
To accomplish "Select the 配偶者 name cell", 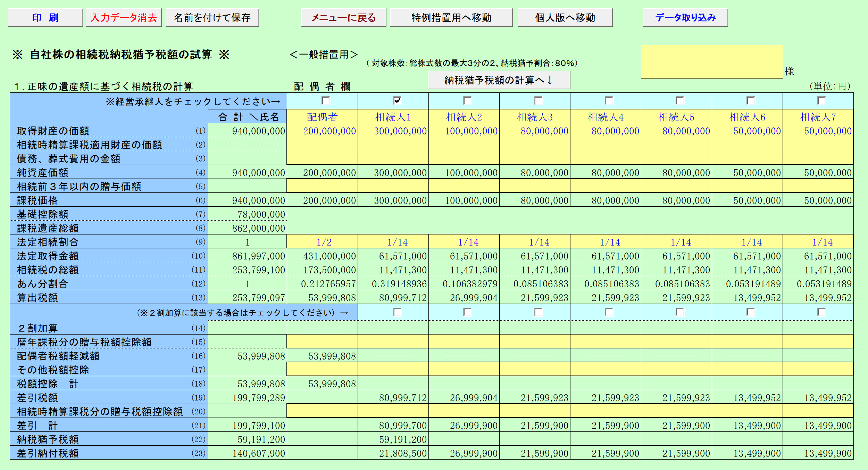I will pyautogui.click(x=322, y=117).
